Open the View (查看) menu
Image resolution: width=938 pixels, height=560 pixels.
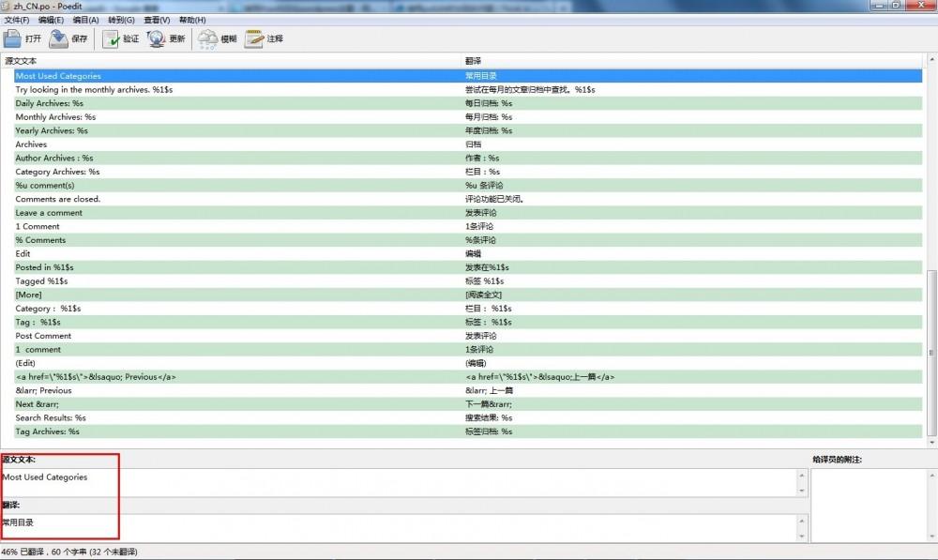pyautogui.click(x=157, y=20)
